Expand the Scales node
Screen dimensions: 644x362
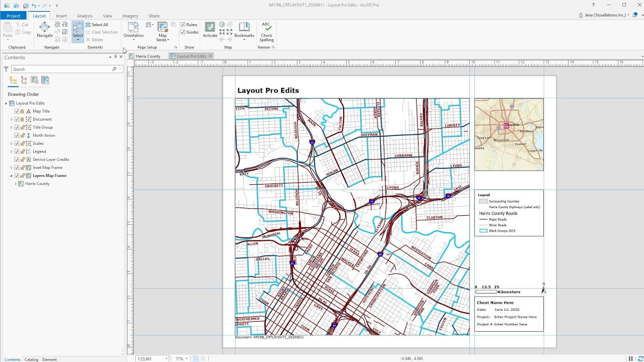[12, 143]
